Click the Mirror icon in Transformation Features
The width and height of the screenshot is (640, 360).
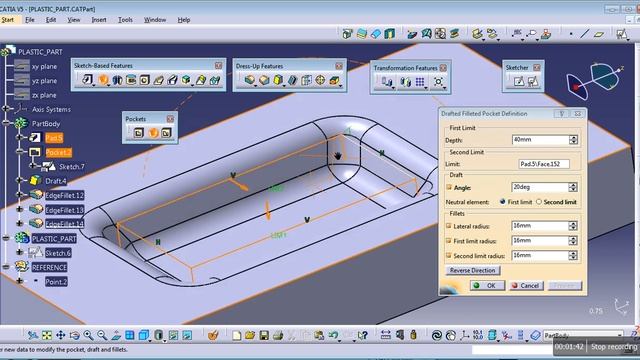pos(405,82)
